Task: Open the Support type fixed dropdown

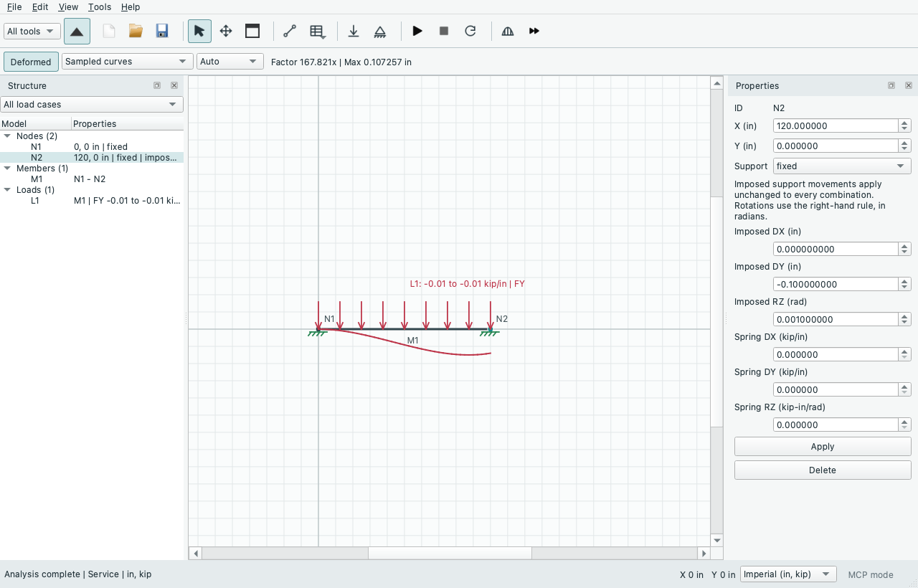Action: (x=842, y=166)
